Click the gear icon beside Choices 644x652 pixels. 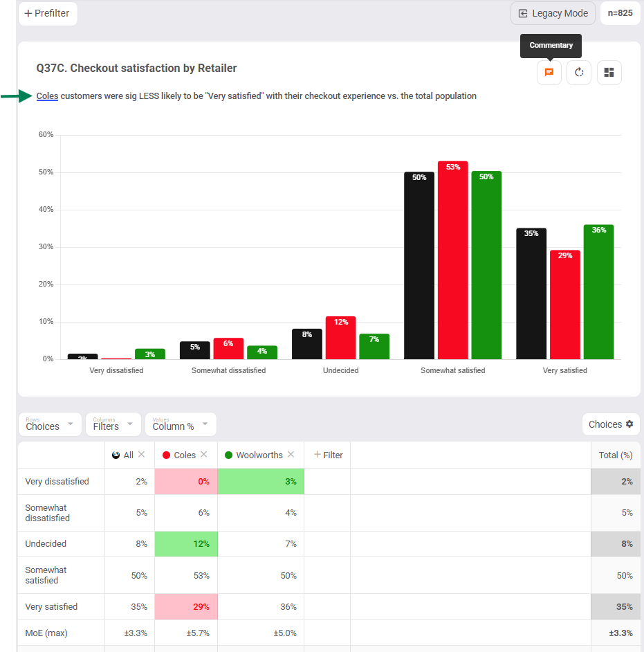click(629, 424)
